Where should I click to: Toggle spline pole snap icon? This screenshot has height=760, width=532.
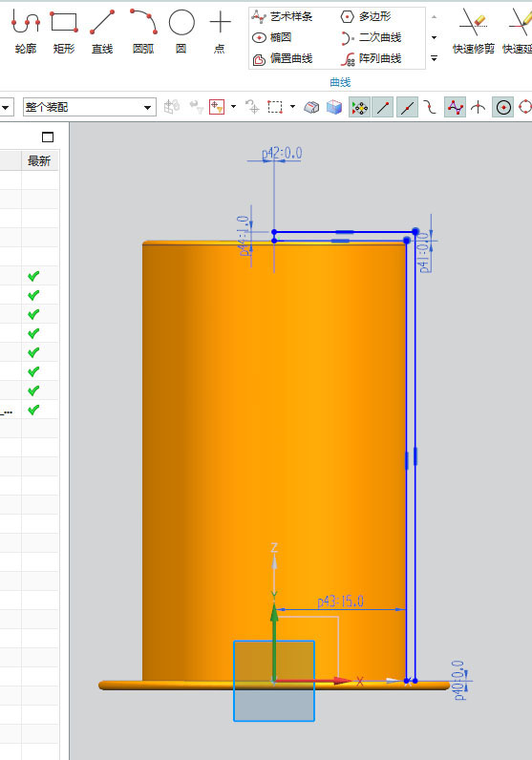(x=455, y=107)
